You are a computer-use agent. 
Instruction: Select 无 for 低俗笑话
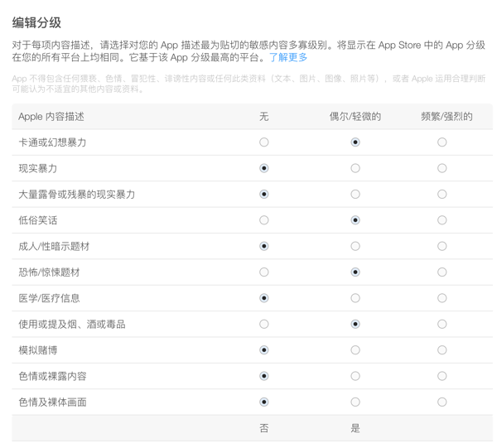(x=264, y=220)
